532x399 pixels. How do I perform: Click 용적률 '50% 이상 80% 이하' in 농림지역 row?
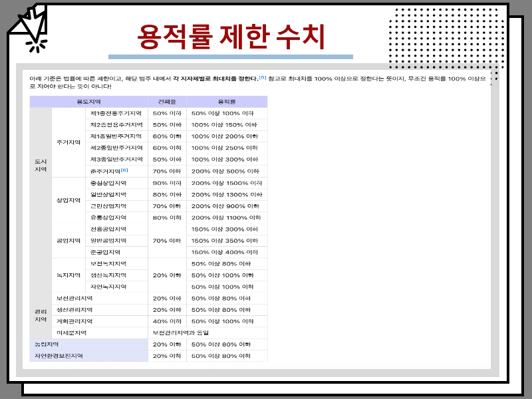click(227, 344)
